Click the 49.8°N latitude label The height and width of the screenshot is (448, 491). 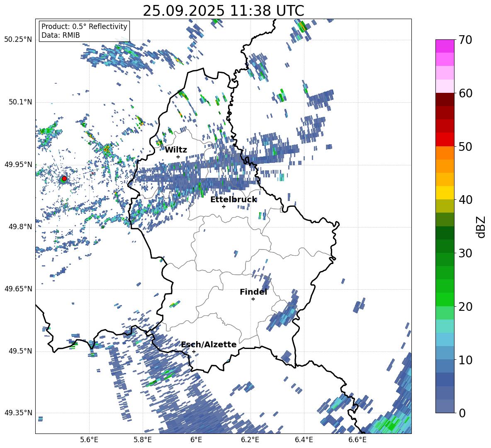(21, 227)
